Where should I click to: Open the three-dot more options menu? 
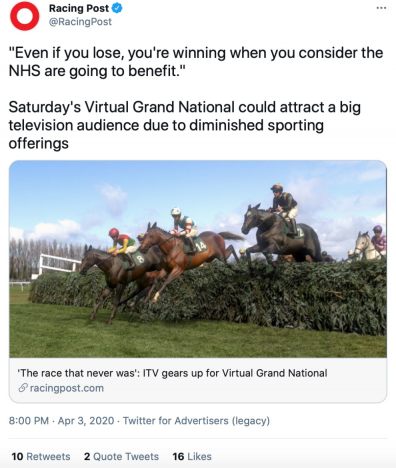(x=381, y=8)
